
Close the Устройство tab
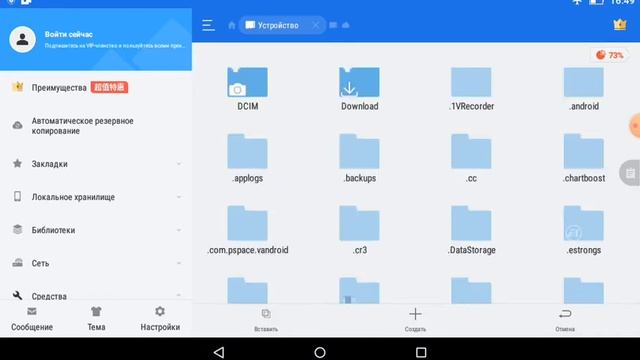click(316, 25)
